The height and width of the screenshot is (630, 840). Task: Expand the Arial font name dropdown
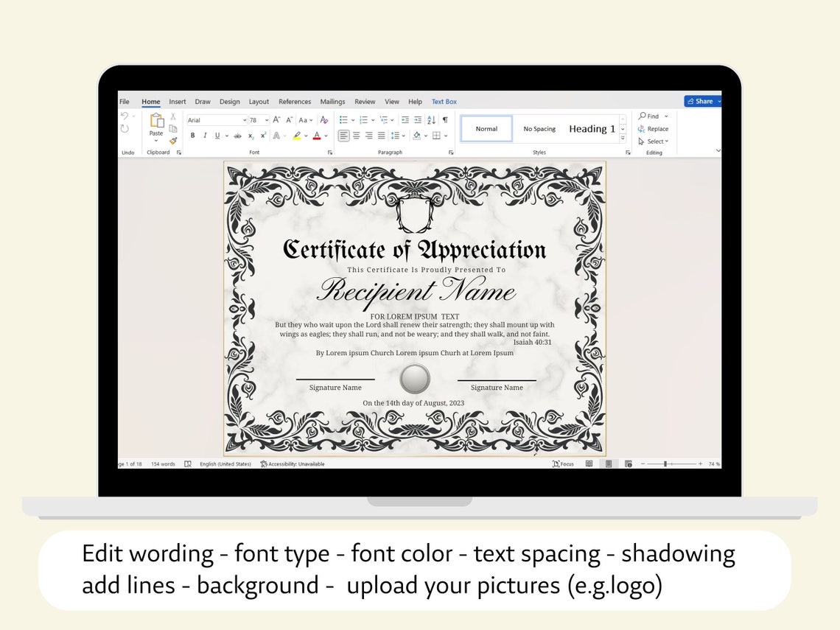245,119
